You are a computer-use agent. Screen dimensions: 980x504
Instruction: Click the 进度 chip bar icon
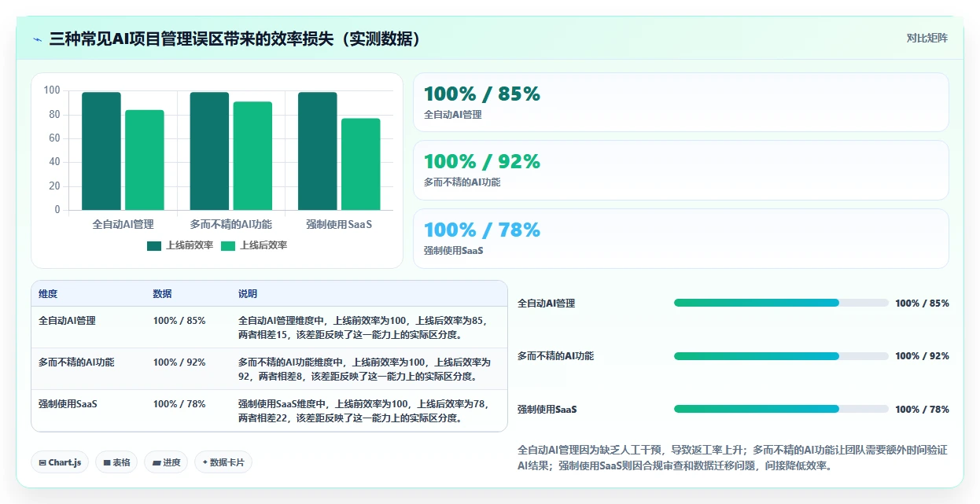pyautogui.click(x=157, y=462)
